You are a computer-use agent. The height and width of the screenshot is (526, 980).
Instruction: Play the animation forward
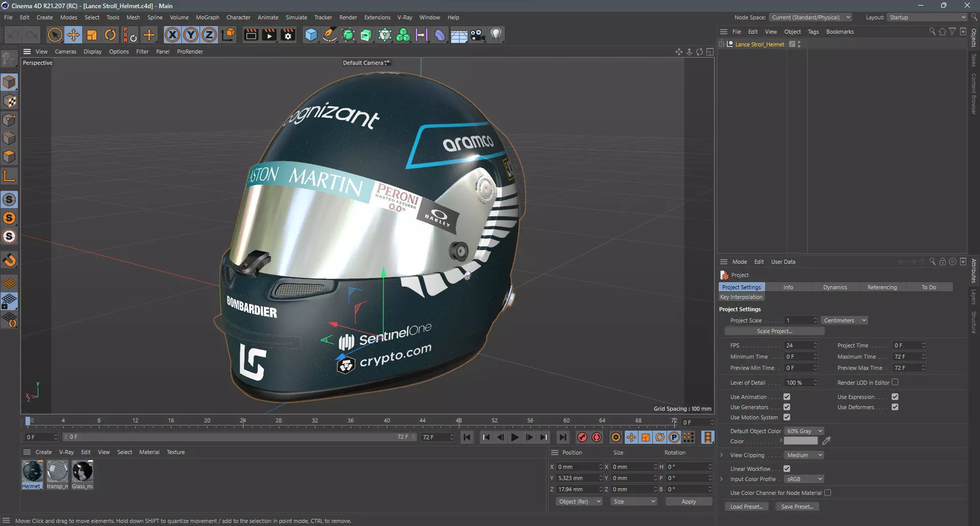tap(515, 437)
